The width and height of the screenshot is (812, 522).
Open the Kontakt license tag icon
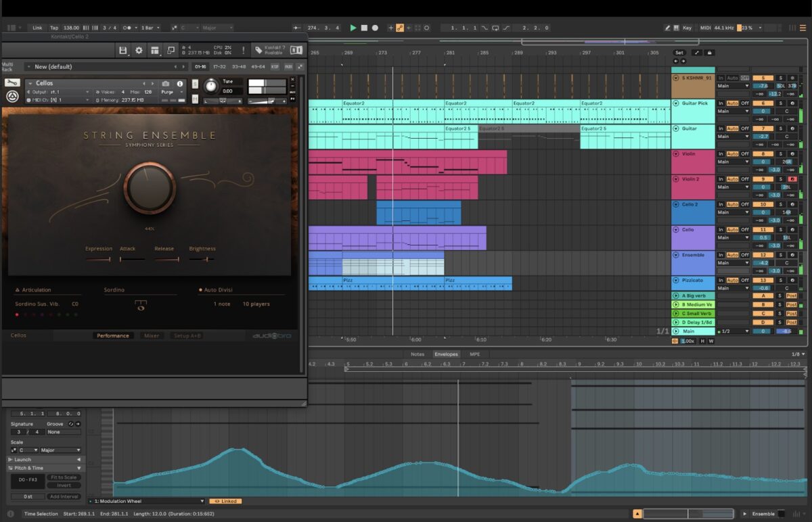pyautogui.click(x=258, y=50)
